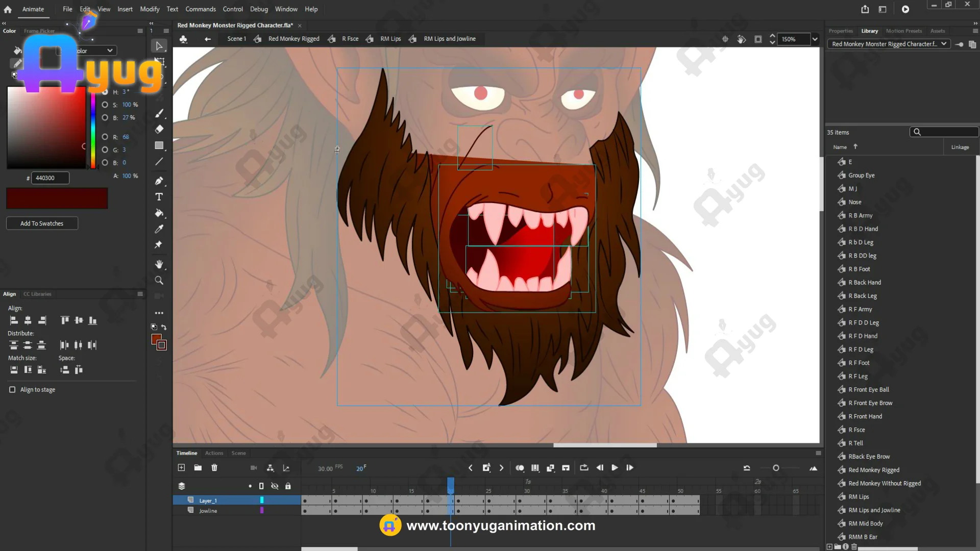Viewport: 980px width, 551px height.
Task: Toggle lock all layers icon
Action: 288,486
